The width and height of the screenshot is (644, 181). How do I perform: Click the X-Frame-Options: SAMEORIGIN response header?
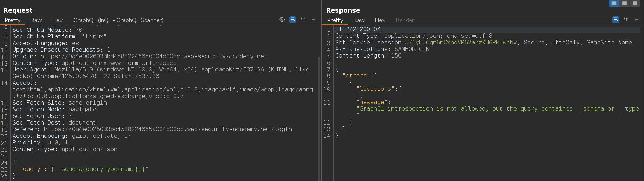pos(382,49)
